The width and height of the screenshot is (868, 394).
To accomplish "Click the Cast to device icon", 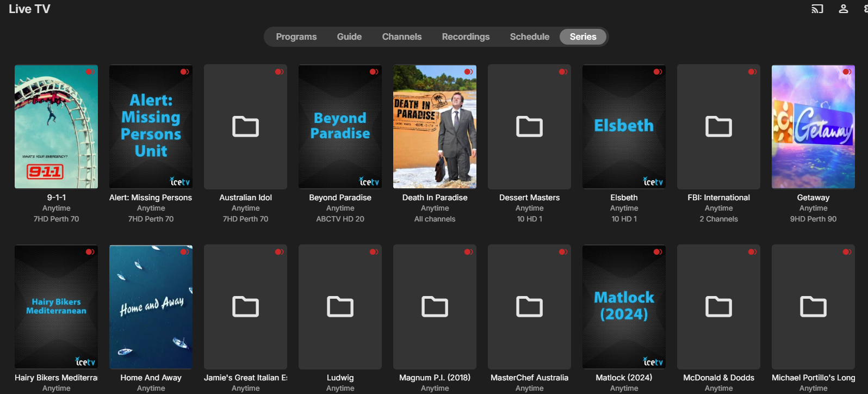I will point(817,9).
